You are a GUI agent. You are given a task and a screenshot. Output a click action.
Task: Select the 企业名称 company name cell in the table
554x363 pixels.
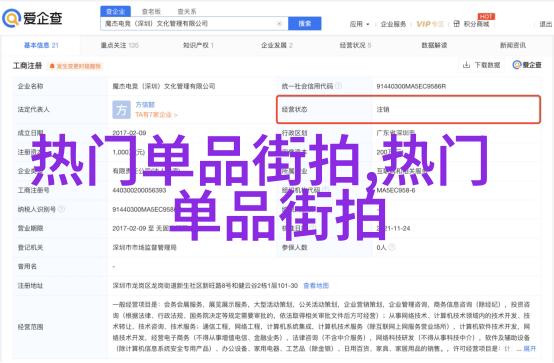tap(164, 86)
